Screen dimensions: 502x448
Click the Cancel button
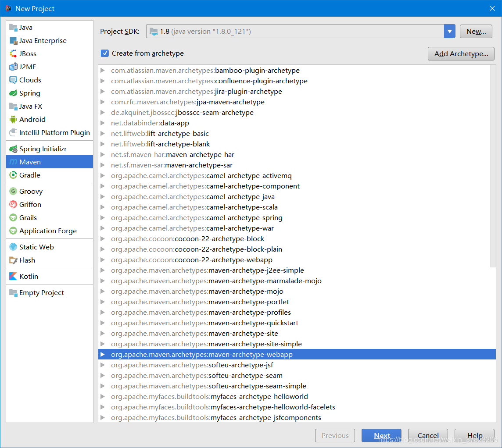click(428, 436)
